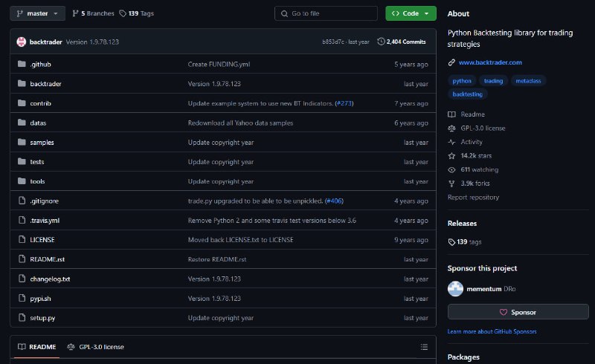The width and height of the screenshot is (595, 364).
Task: Open the www.backtrader.com link
Action: [x=490, y=62]
